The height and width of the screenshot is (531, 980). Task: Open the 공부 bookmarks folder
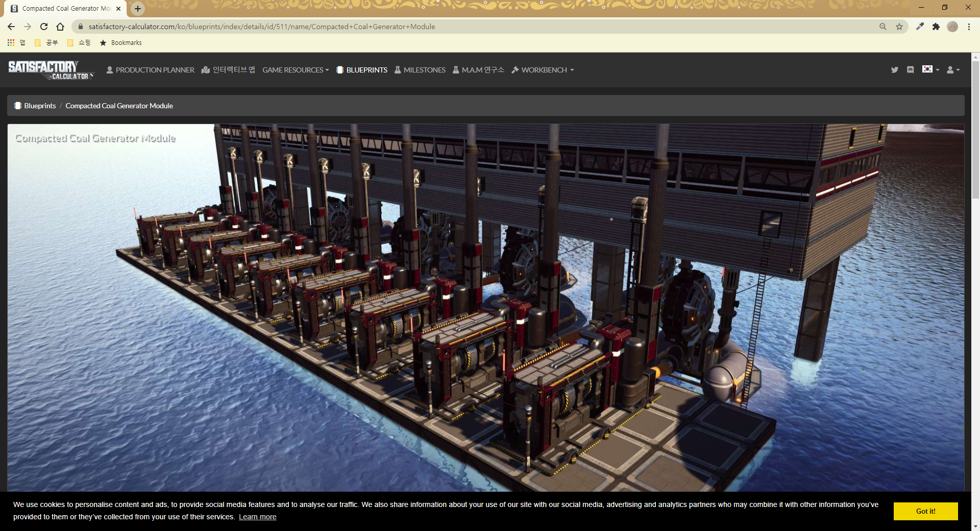click(46, 43)
